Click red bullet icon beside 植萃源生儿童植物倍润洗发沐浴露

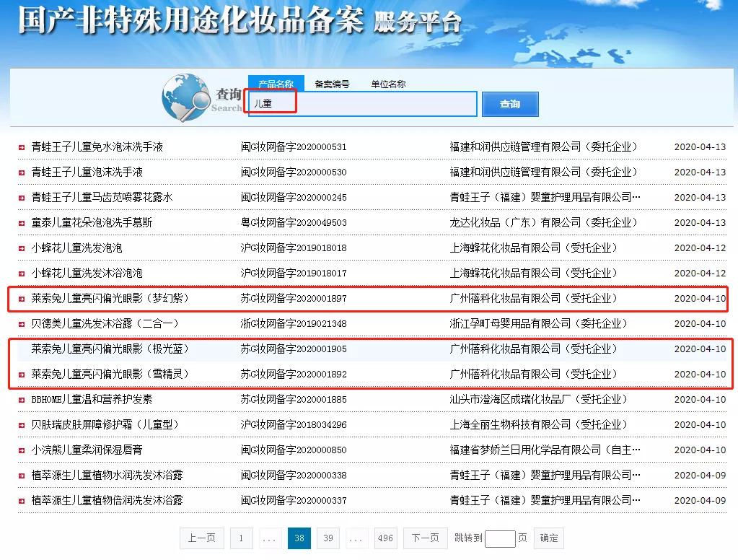coord(21,501)
